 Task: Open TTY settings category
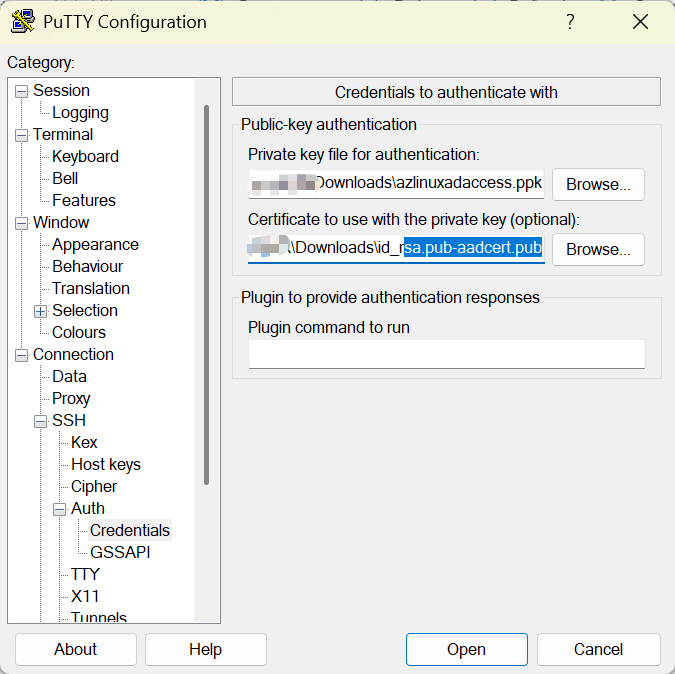(85, 574)
